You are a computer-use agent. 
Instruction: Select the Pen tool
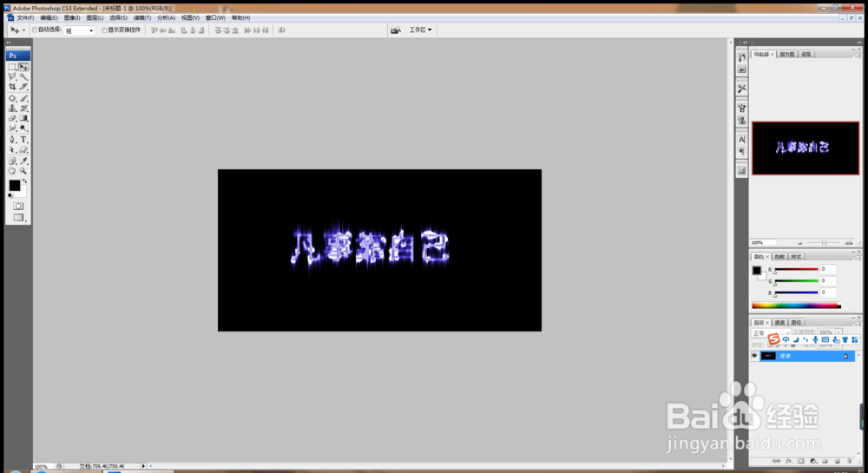12,140
